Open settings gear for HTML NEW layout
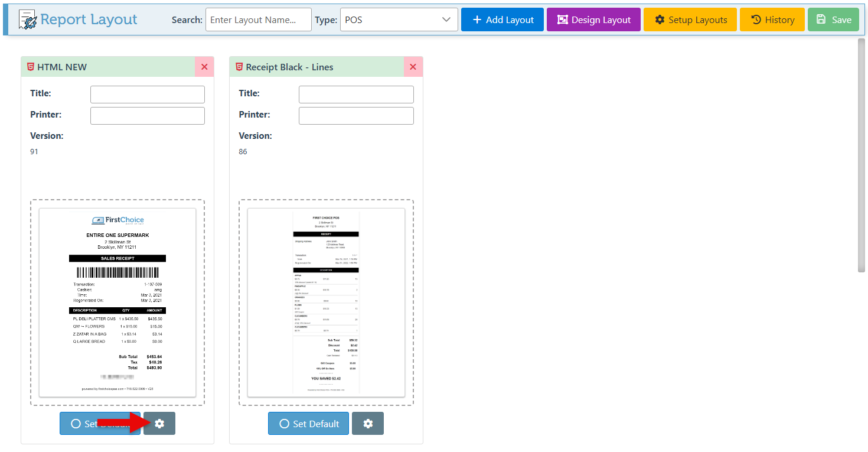868x452 pixels. click(x=159, y=424)
